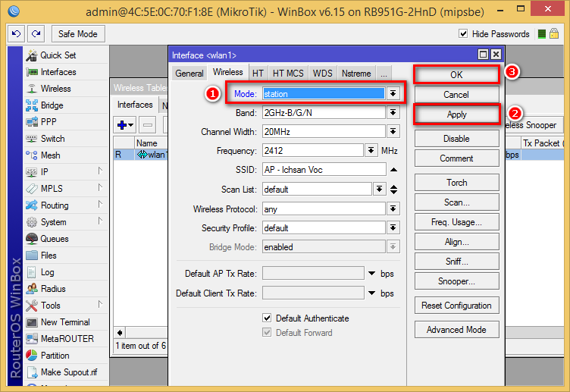Open the Frequency dropdown arrow
The height and width of the screenshot is (392, 570).
(x=371, y=151)
